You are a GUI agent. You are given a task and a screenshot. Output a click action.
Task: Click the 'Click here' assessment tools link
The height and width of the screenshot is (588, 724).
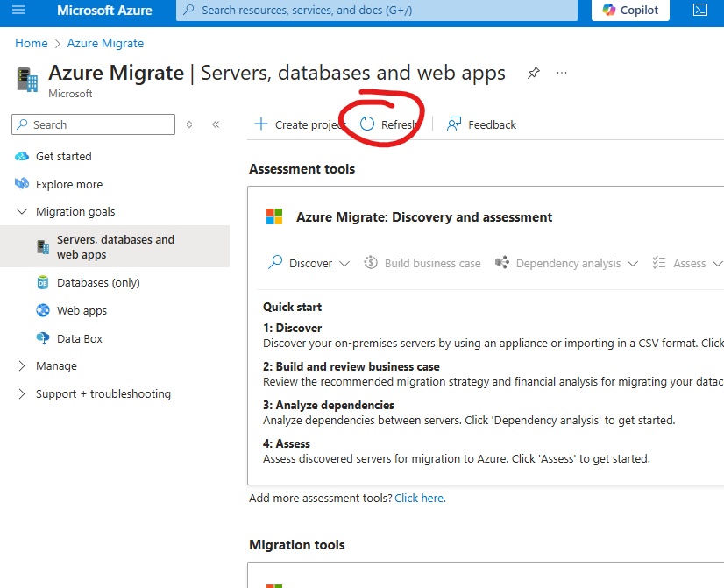point(419,498)
